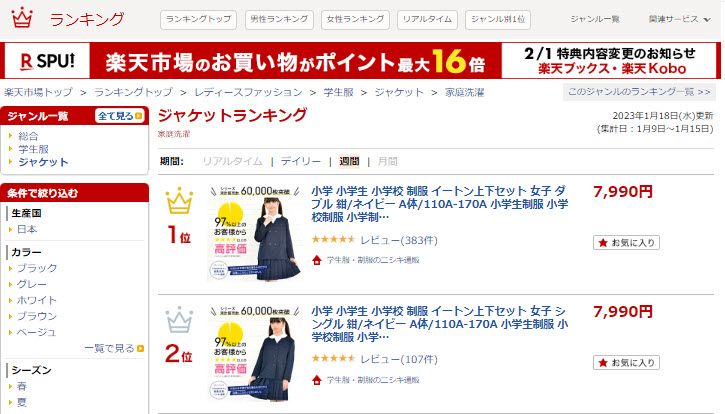The height and width of the screenshot is (414, 725).
Task: Filter by 日本 production country
Action: [27, 229]
